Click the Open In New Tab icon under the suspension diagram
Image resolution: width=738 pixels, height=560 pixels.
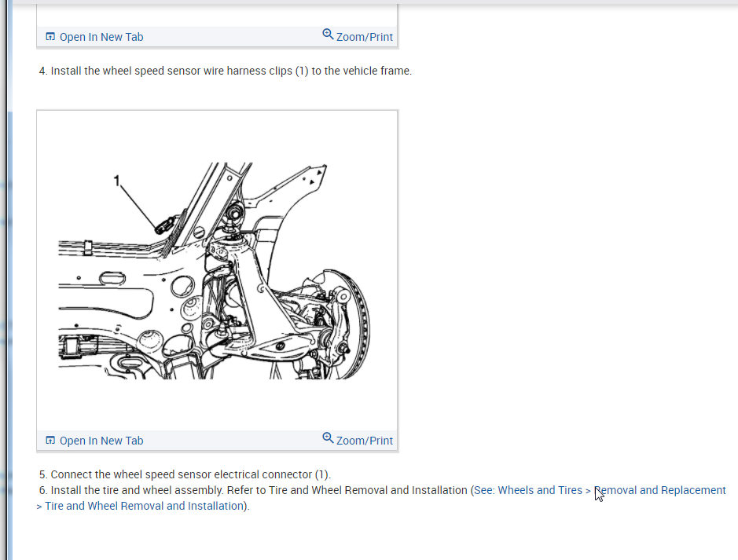(x=50, y=440)
